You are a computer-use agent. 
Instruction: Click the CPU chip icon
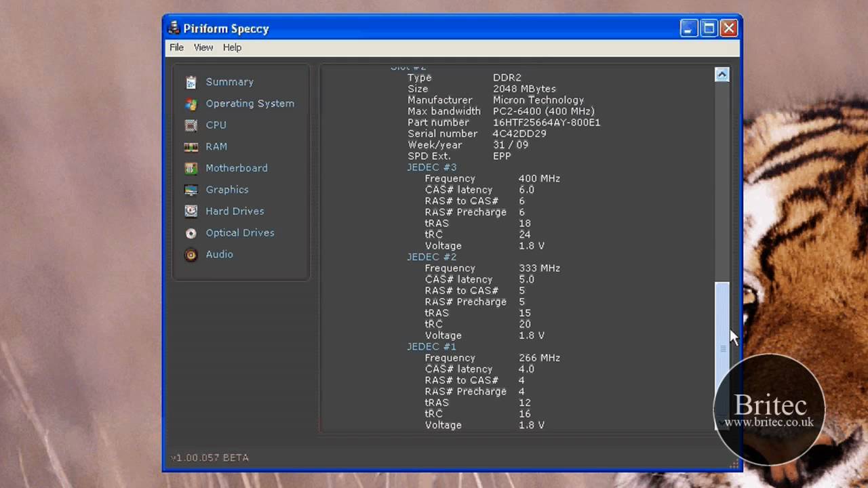point(191,125)
